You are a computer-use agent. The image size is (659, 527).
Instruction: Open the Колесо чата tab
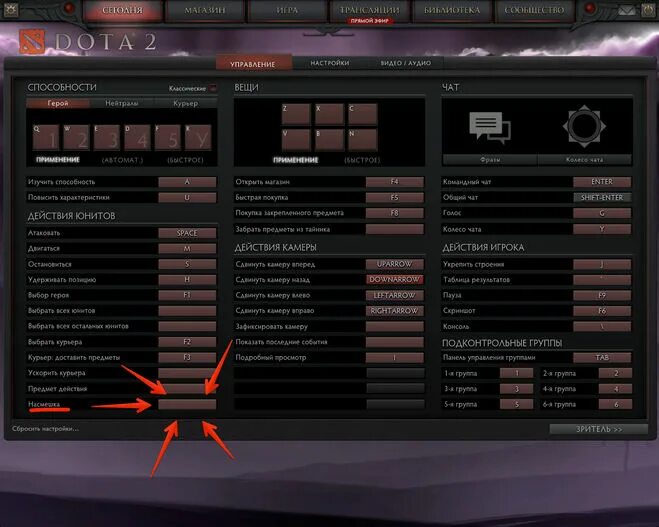(x=584, y=160)
